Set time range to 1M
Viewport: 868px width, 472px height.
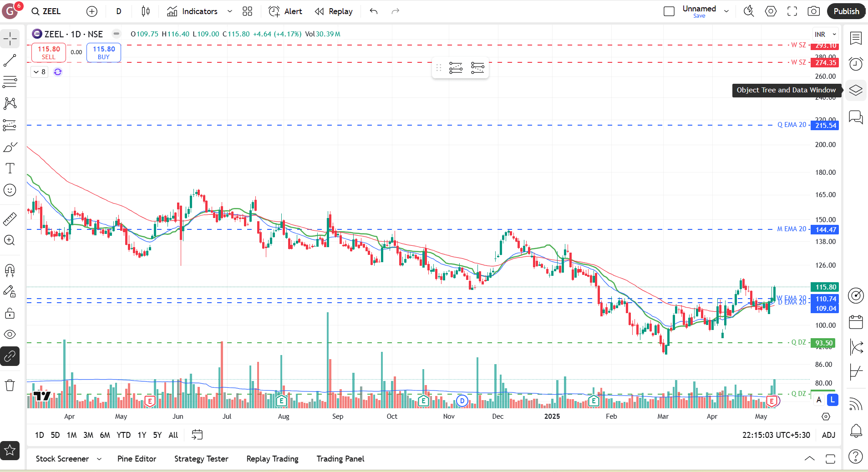pyautogui.click(x=71, y=435)
